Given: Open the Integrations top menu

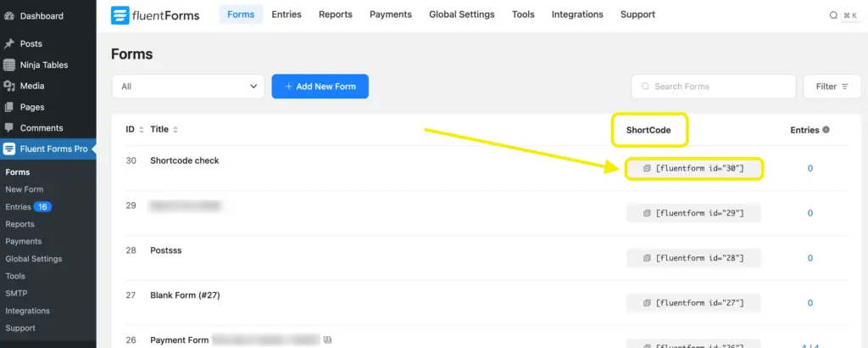Looking at the screenshot, I should (577, 14).
